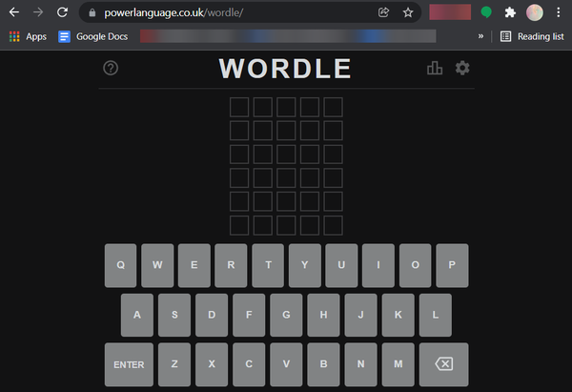This screenshot has height=392, width=572.
Task: Select the letter M key
Action: point(398,364)
